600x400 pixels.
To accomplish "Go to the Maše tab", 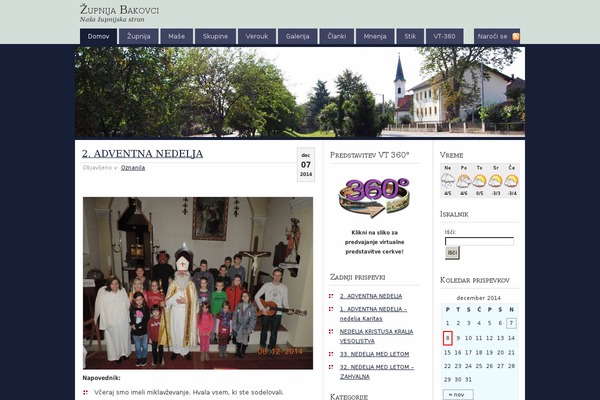I will tap(176, 36).
